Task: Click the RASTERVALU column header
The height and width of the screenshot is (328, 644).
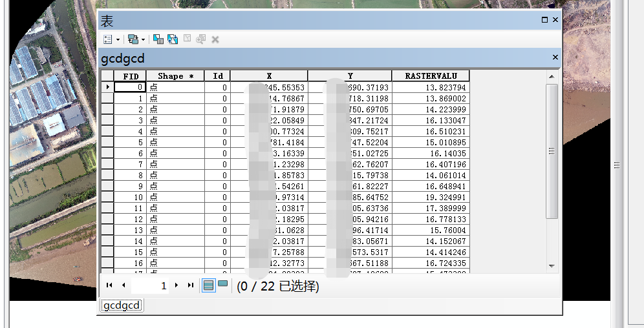Action: [x=430, y=76]
